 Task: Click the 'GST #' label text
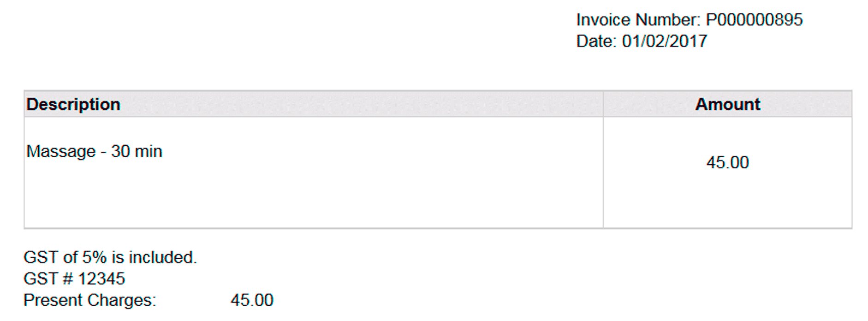coord(48,279)
